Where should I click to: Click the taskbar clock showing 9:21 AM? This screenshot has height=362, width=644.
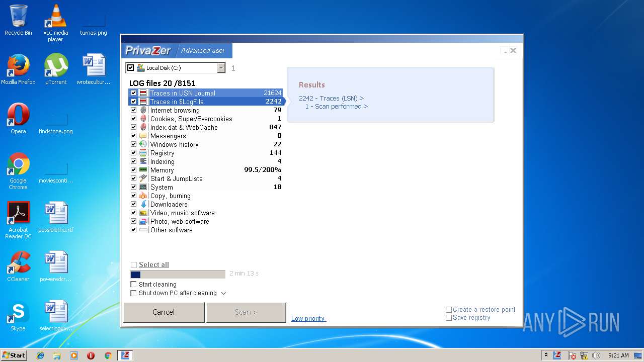[618, 355]
